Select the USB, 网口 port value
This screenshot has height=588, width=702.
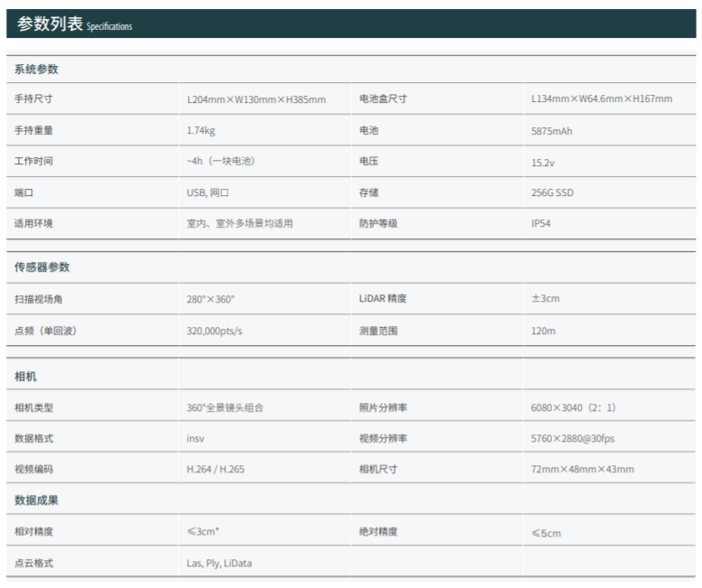click(x=208, y=192)
